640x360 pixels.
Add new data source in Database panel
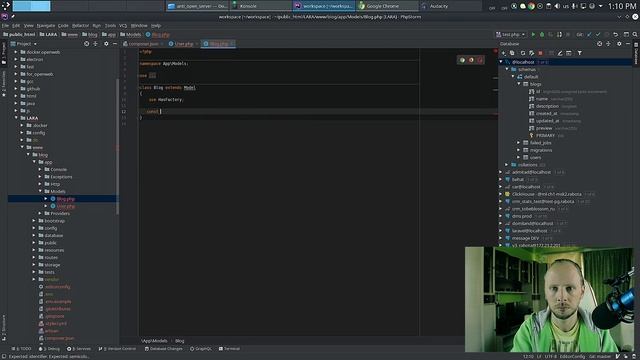[x=504, y=53]
